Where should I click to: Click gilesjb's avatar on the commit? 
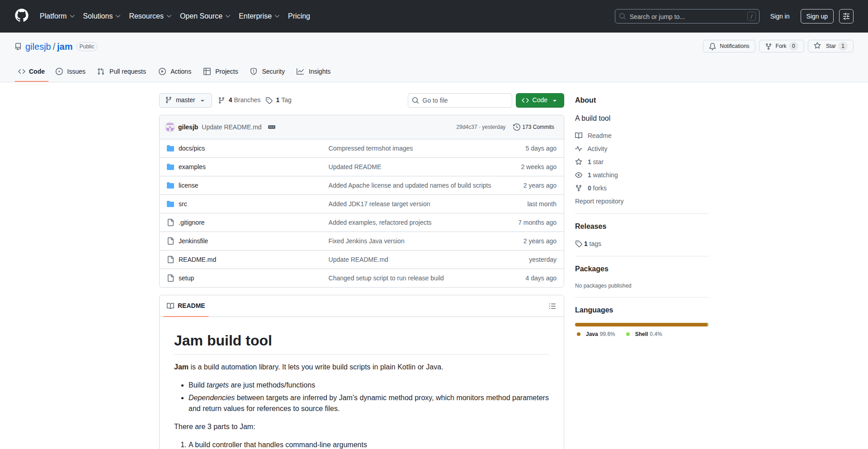coord(170,127)
